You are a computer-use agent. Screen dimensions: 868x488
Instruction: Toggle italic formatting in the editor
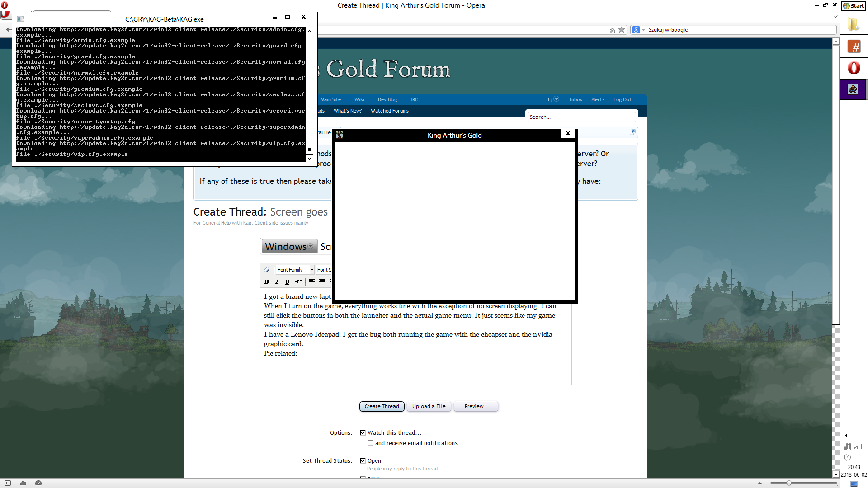(x=277, y=282)
